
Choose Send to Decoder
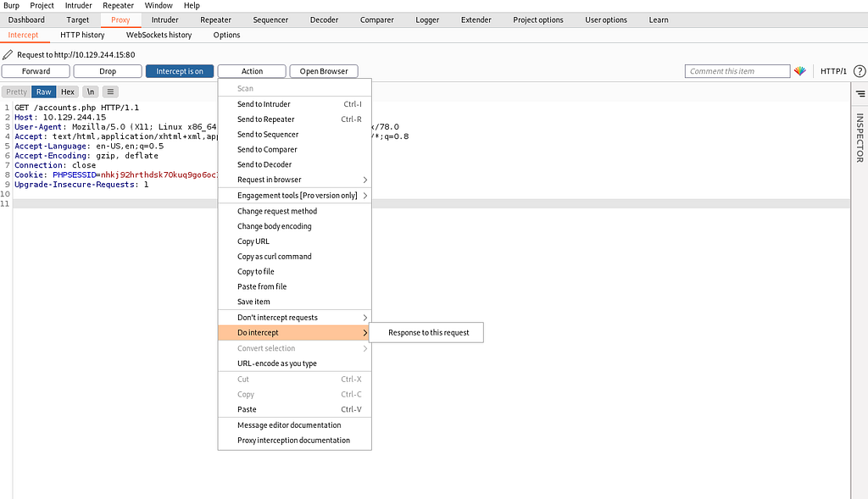point(294,164)
